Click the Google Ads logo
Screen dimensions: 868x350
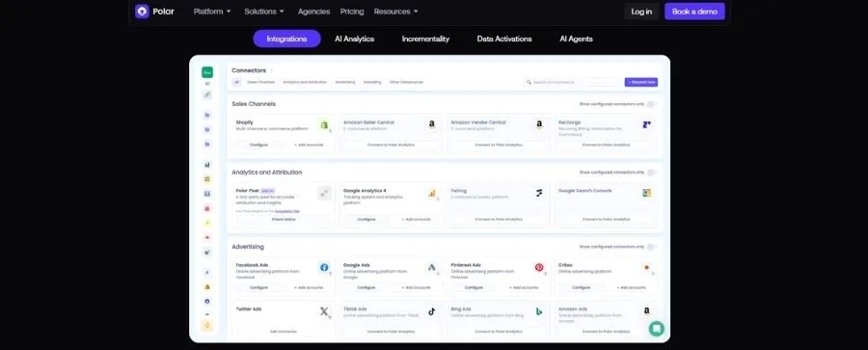pos(432,267)
